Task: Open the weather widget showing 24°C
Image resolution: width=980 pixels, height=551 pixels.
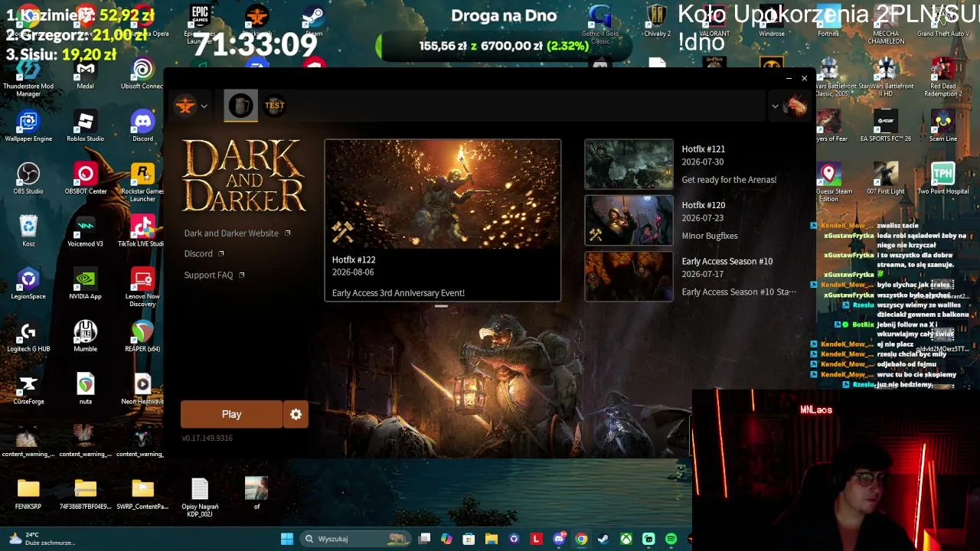Action: point(42,539)
